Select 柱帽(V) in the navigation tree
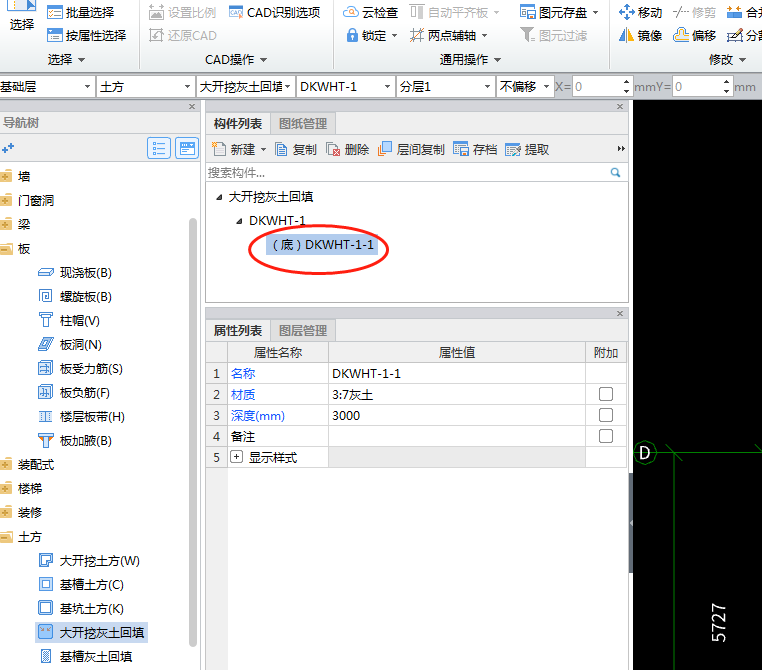762x670 pixels. (x=69, y=321)
